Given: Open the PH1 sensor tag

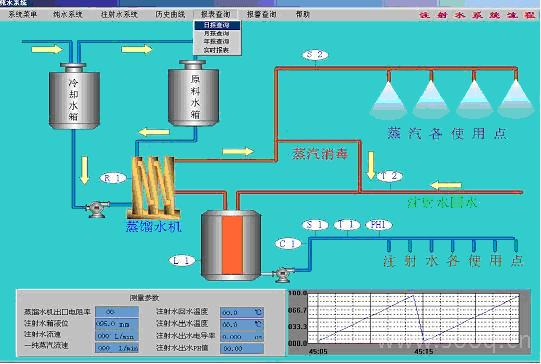Looking at the screenshot, I should point(379,225).
